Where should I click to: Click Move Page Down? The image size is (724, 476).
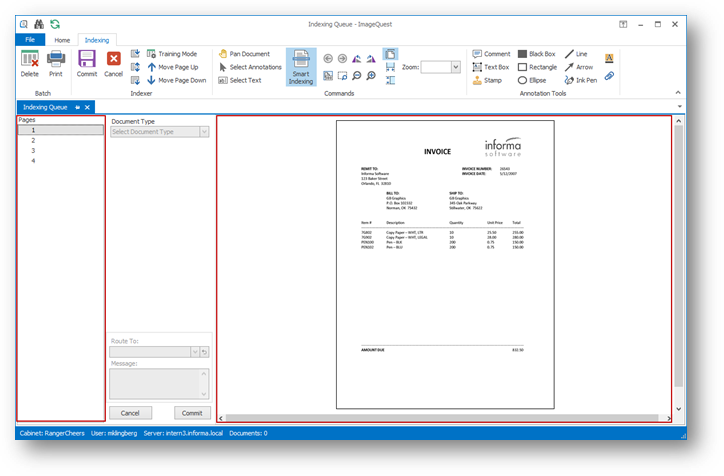[x=176, y=80]
